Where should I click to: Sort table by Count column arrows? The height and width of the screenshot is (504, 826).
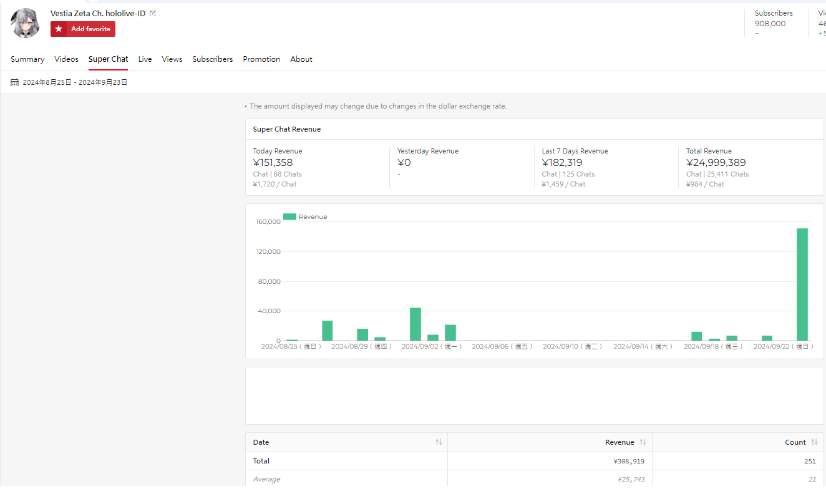coord(814,442)
